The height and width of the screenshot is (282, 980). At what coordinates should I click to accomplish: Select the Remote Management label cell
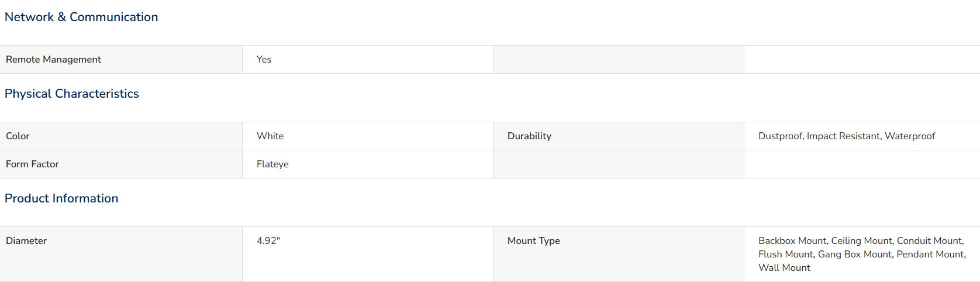[121, 60]
